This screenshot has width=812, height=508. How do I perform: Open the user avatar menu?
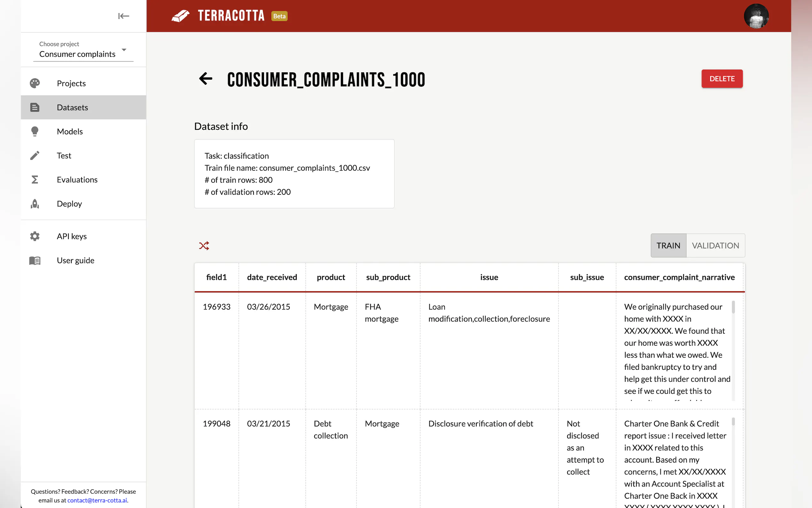coord(756,16)
